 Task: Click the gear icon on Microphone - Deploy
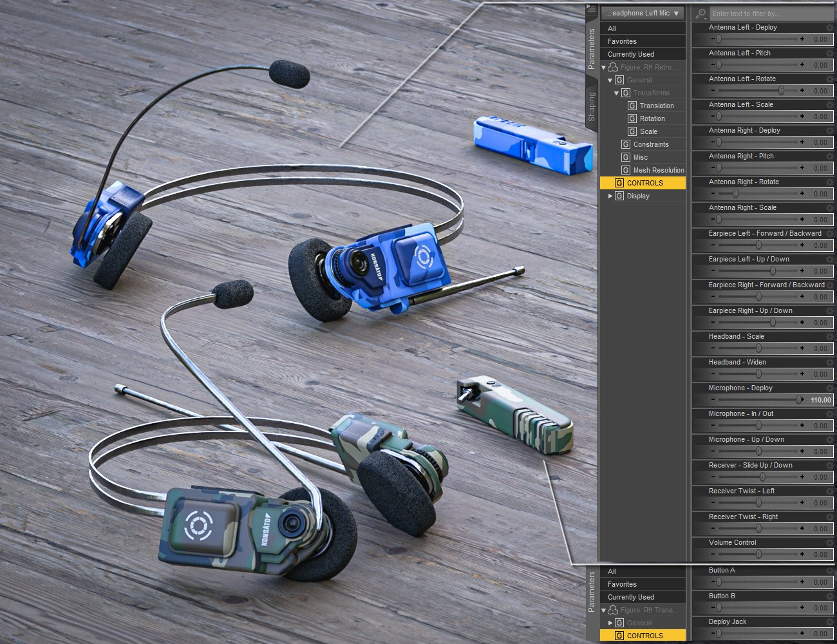coord(829,388)
